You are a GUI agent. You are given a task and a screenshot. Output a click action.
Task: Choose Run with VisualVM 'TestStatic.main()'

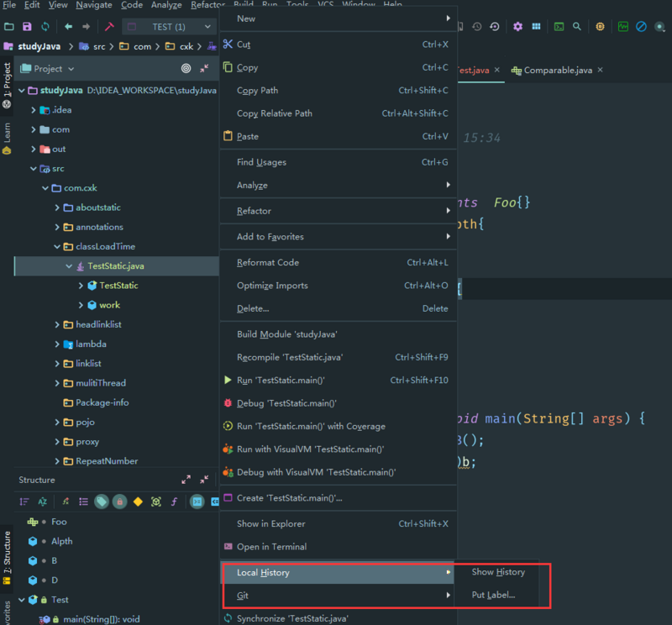click(x=338, y=449)
